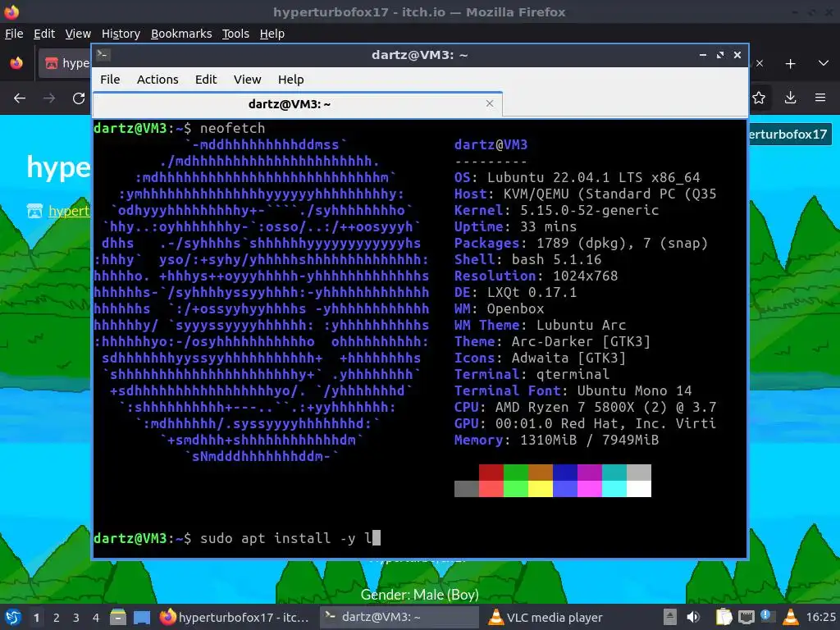Click the hyperturbofox17 user button top right

pos(790,134)
